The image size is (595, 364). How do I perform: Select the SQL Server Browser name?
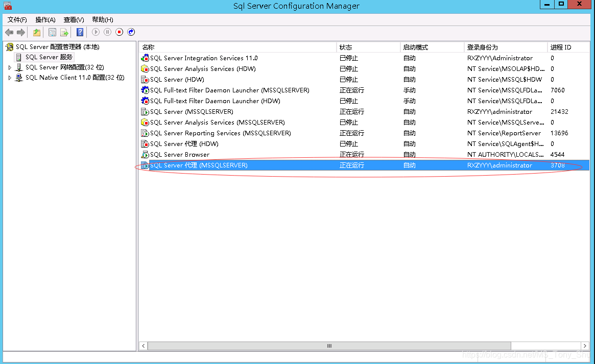point(179,155)
